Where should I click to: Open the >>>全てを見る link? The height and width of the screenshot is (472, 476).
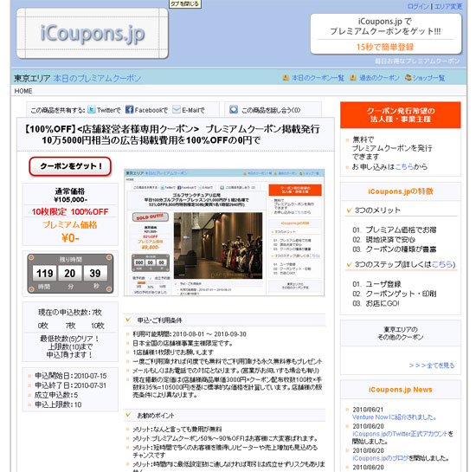[432, 365]
